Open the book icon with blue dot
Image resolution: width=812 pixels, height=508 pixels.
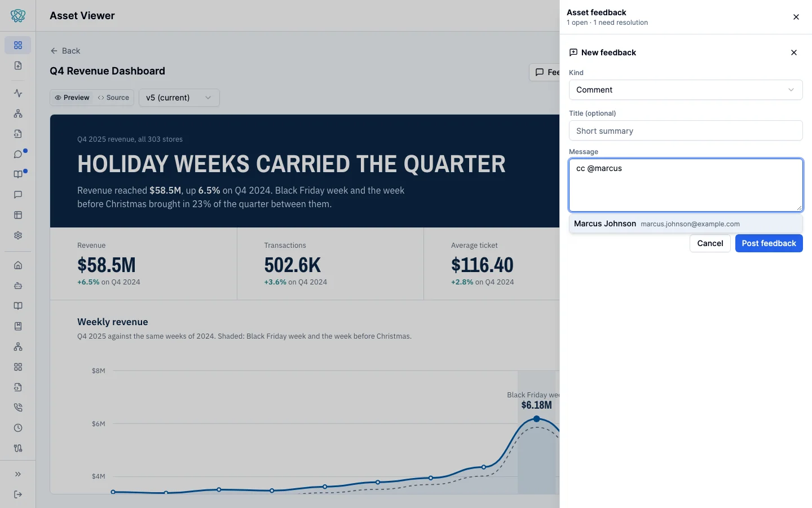coord(18,174)
